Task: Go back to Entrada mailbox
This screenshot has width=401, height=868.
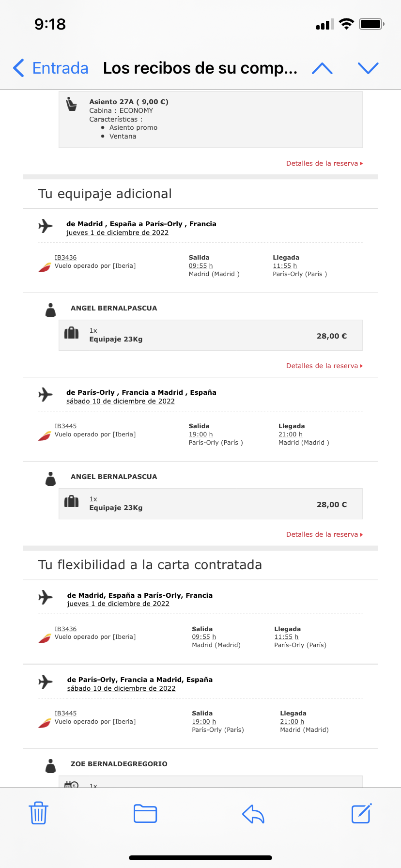Action: pyautogui.click(x=51, y=68)
